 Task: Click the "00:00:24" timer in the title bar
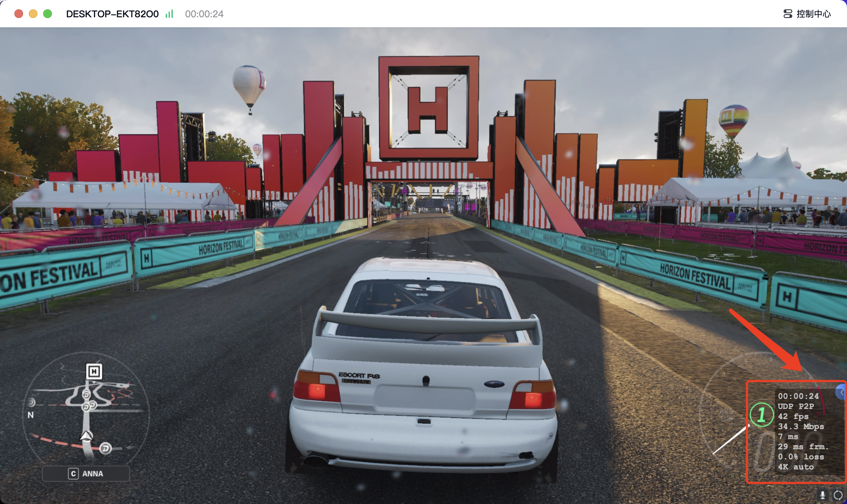coord(204,14)
